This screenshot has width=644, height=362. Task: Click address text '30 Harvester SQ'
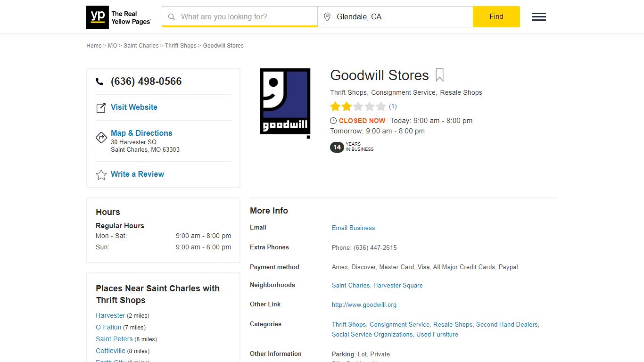pyautogui.click(x=133, y=142)
